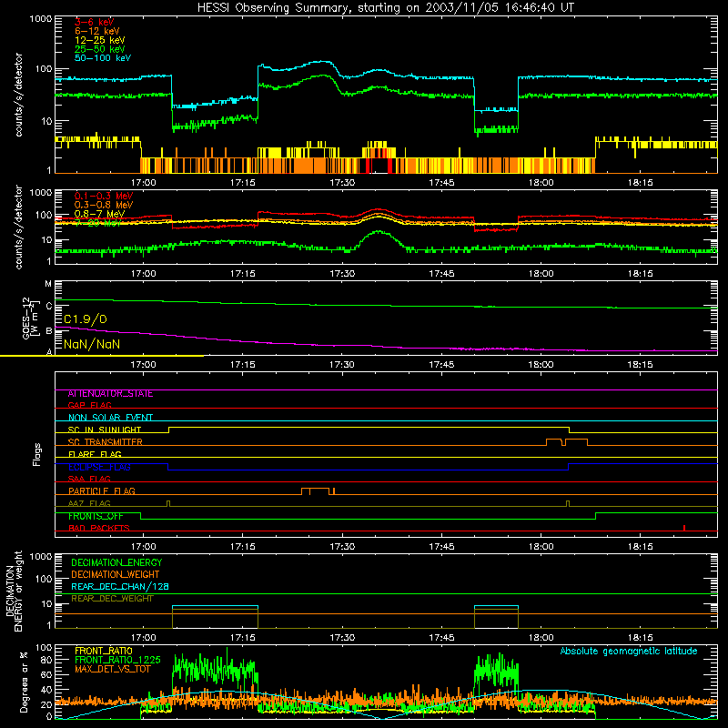Select the REAR_DEC_WEIGHT legend label
This screenshot has width=728, height=728.
112,599
